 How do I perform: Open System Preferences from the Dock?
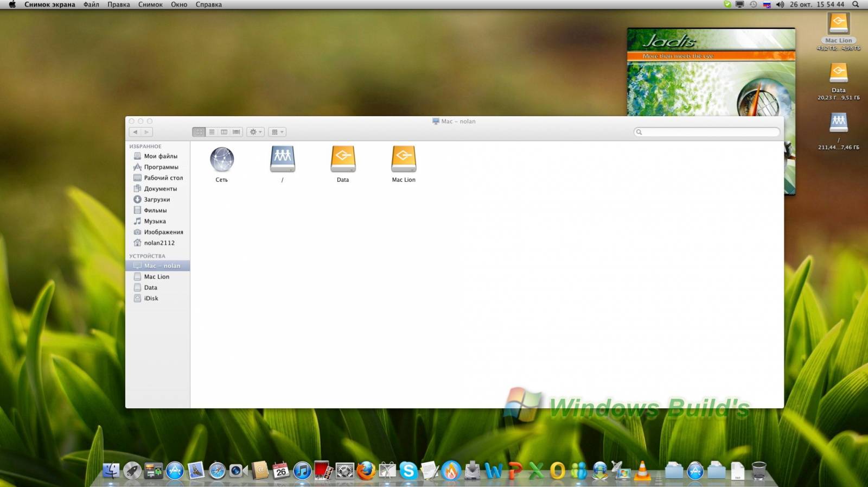344,470
